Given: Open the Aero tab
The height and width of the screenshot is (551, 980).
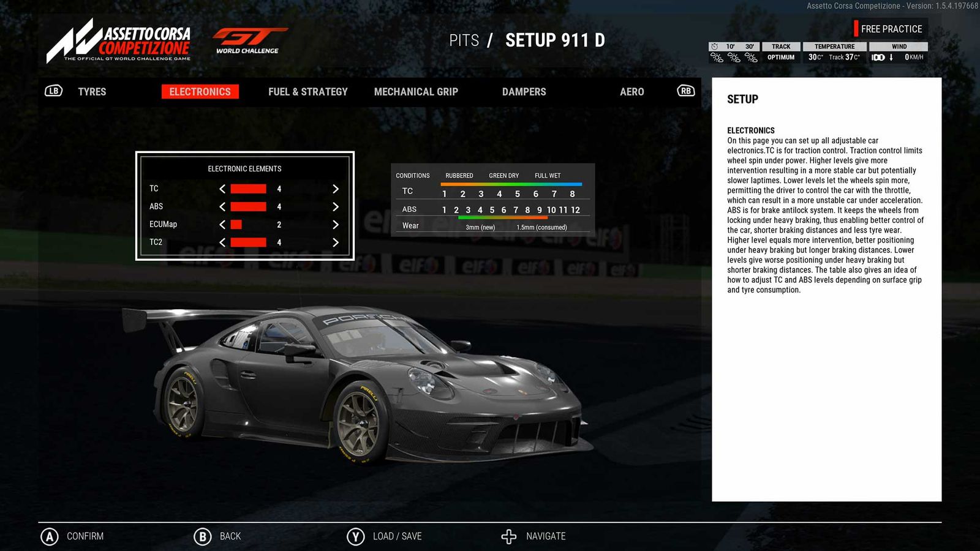Looking at the screenshot, I should [632, 92].
